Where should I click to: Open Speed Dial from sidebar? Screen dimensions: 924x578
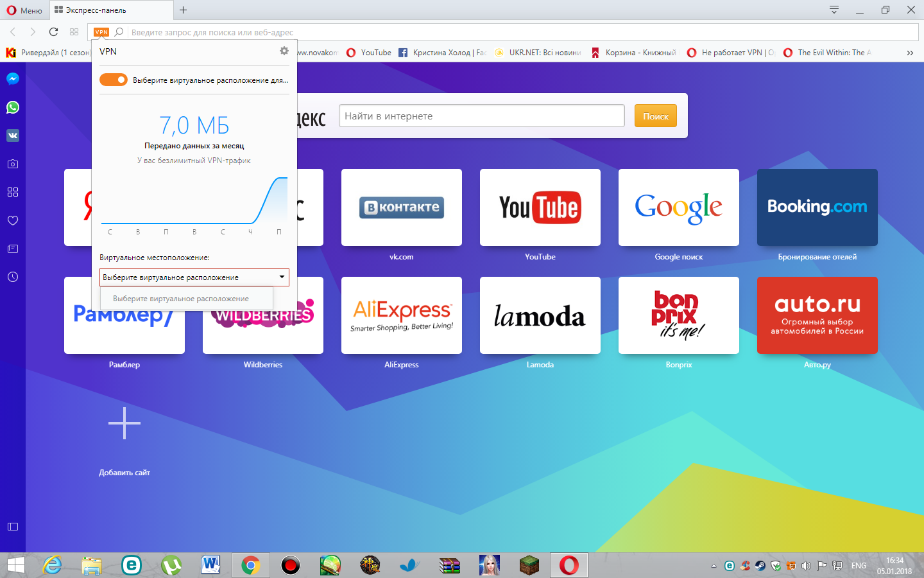click(13, 192)
